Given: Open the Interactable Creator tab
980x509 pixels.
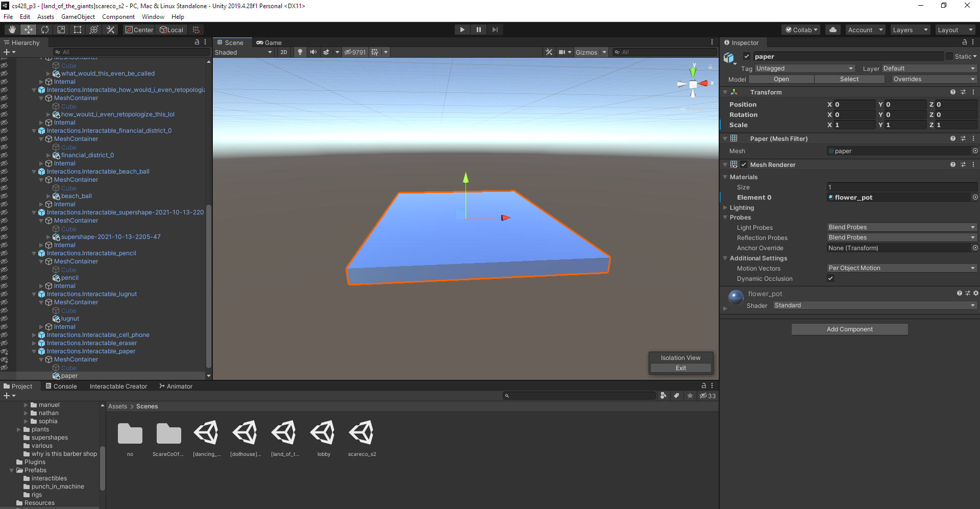Looking at the screenshot, I should tap(118, 386).
